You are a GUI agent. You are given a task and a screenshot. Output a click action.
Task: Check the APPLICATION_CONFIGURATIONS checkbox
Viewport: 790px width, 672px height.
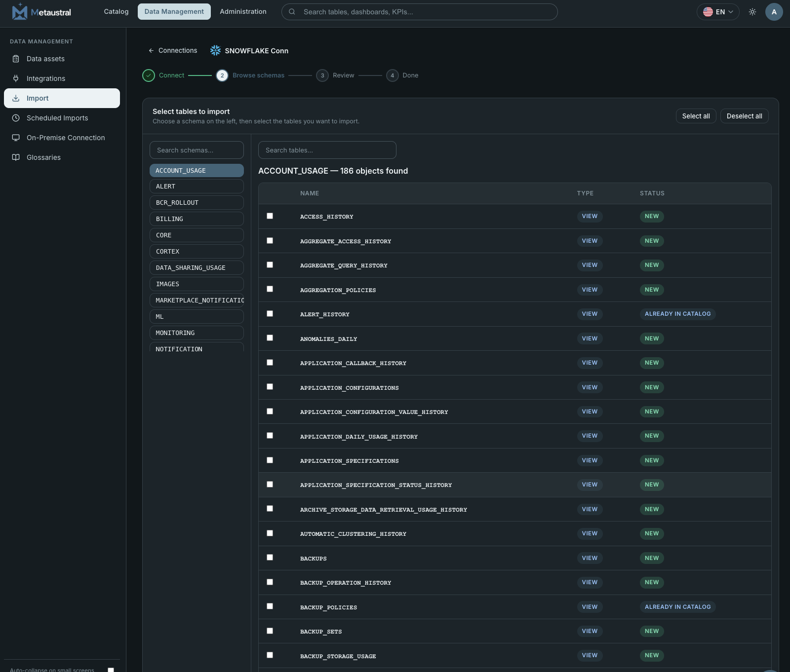(x=270, y=387)
